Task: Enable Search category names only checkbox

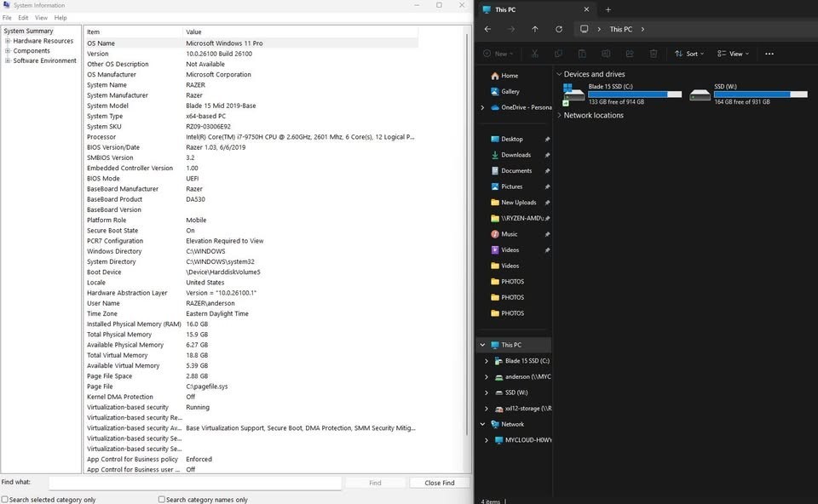Action: (162, 499)
